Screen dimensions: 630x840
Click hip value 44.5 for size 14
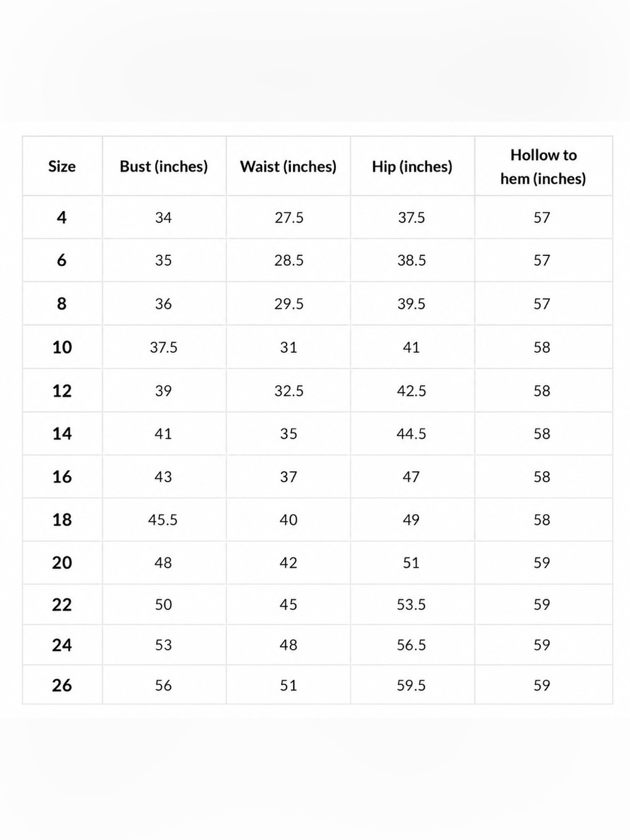(x=411, y=434)
